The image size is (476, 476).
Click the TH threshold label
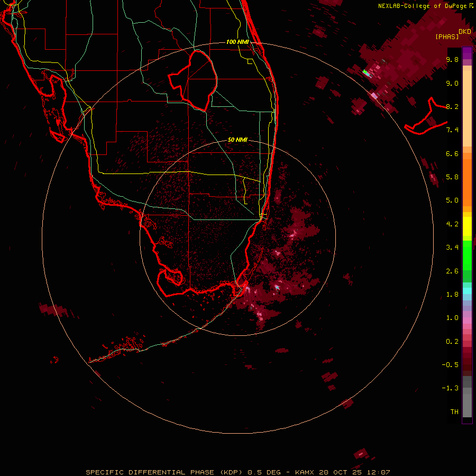click(x=454, y=412)
